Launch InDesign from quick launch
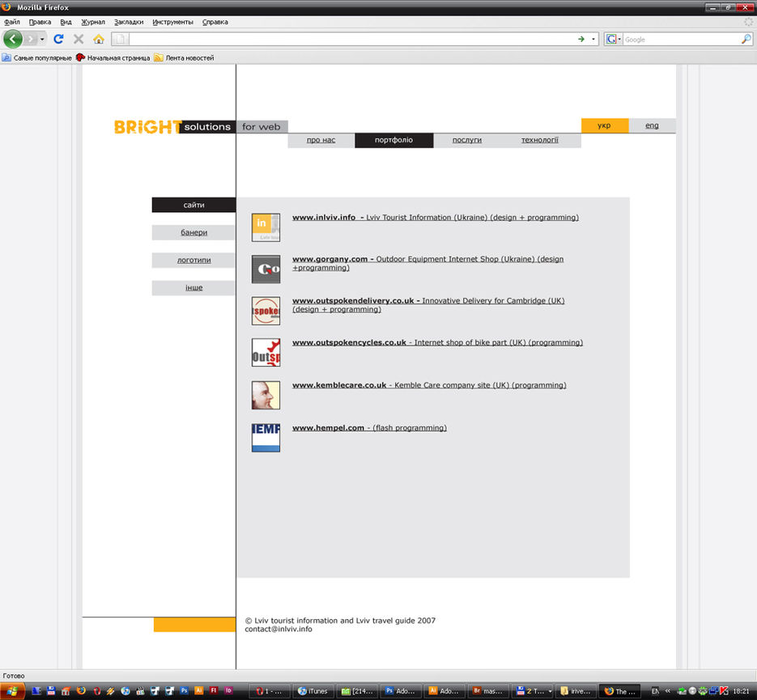The image size is (757, 700). pos(228,691)
